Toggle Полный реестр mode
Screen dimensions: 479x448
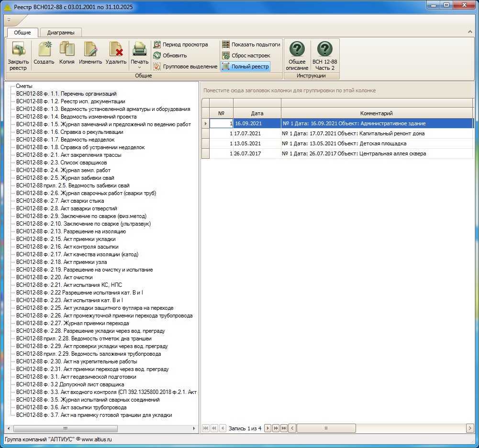tap(245, 66)
